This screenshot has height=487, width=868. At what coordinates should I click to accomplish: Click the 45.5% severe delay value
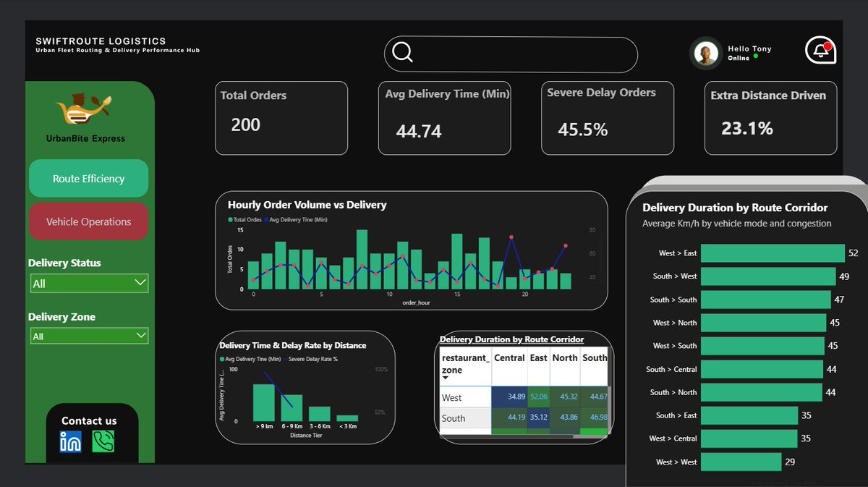point(583,130)
